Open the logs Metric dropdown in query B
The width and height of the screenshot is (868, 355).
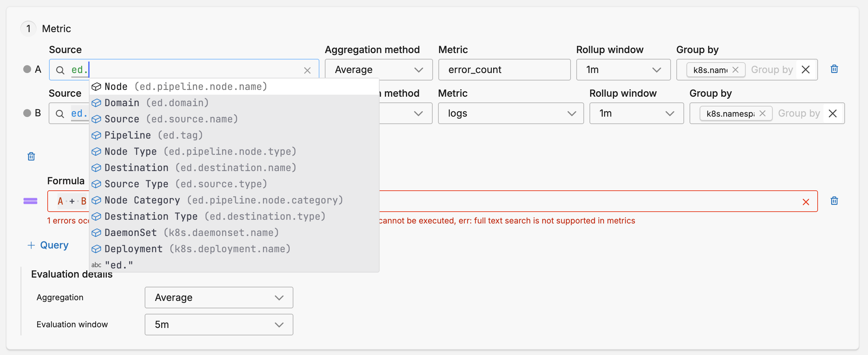510,113
